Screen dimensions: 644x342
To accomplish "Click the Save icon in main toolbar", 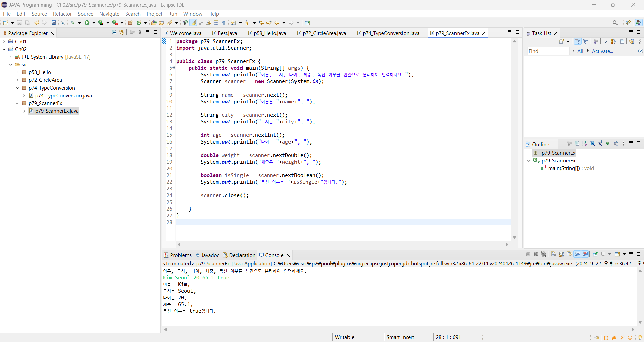I will point(19,23).
